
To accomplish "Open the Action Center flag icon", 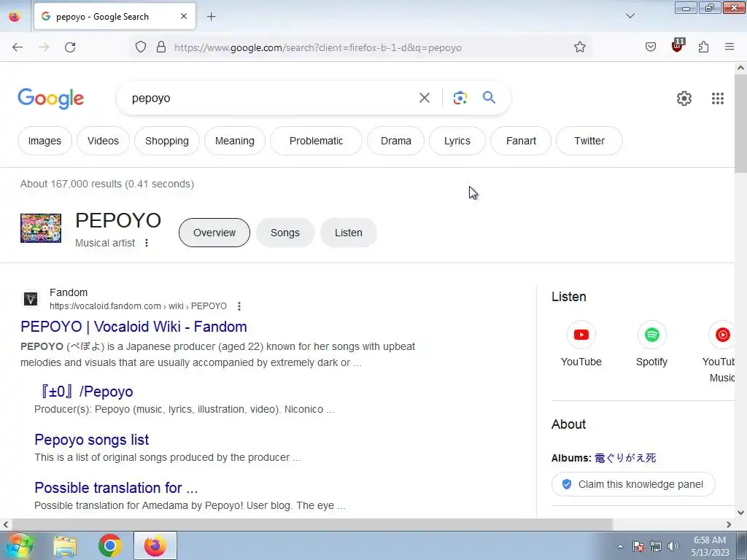I will (638, 546).
